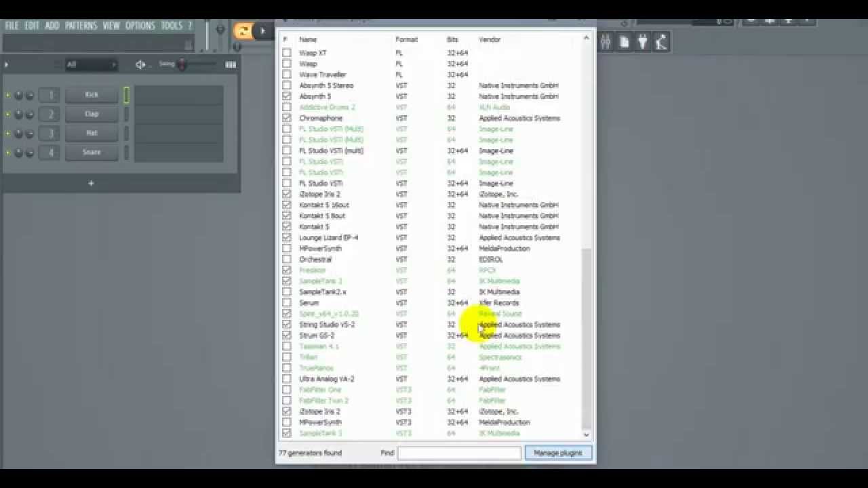This screenshot has height=488, width=868.
Task: Click the play button in the transport
Action: 263,30
